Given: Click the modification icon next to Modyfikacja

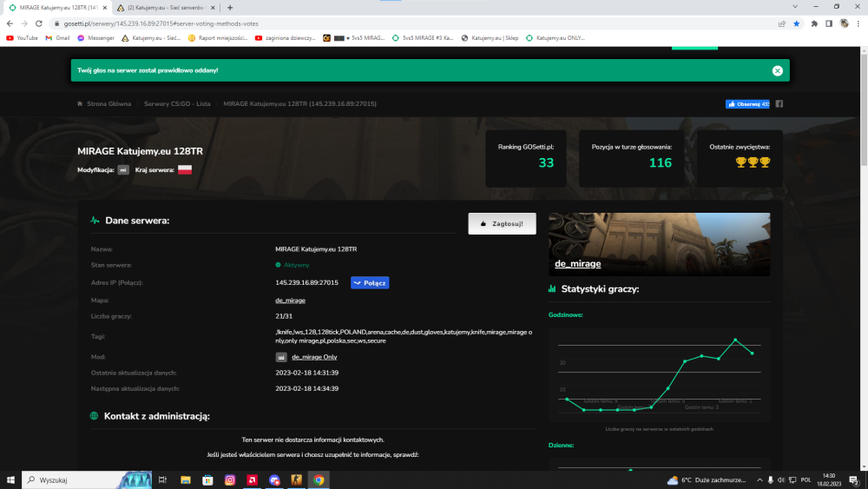Looking at the screenshot, I should point(123,170).
